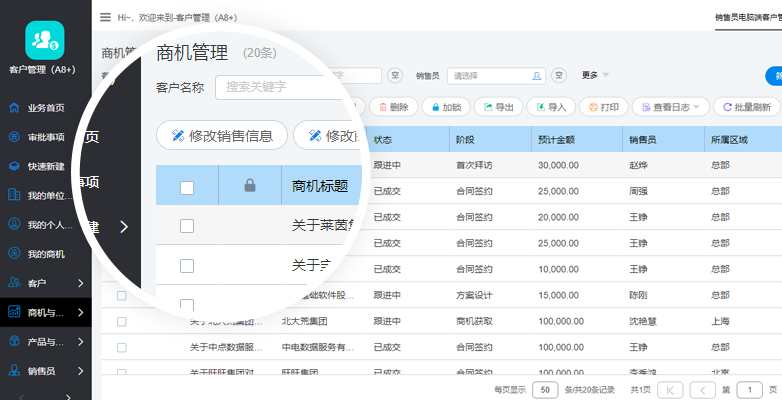Click the 销售员 selection input field
Image resolution: width=782 pixels, height=400 pixels.
pyautogui.click(x=494, y=75)
